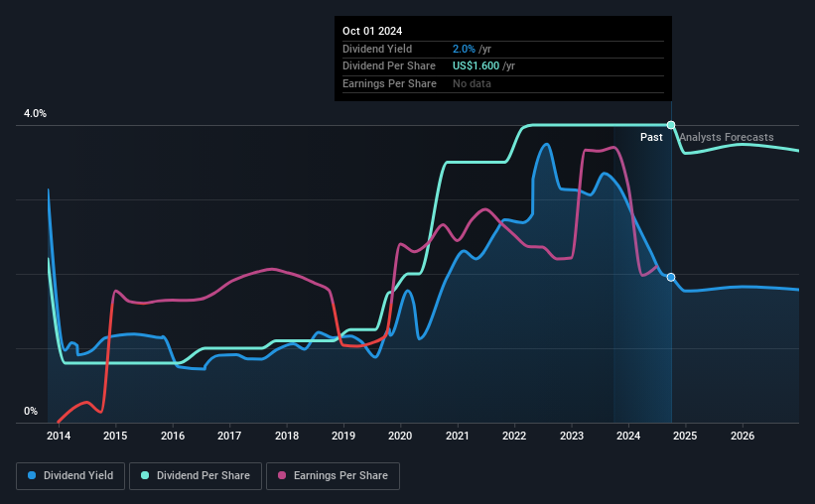Click the '2.0%' dividend yield value
This screenshot has width=815, height=504.
click(464, 49)
